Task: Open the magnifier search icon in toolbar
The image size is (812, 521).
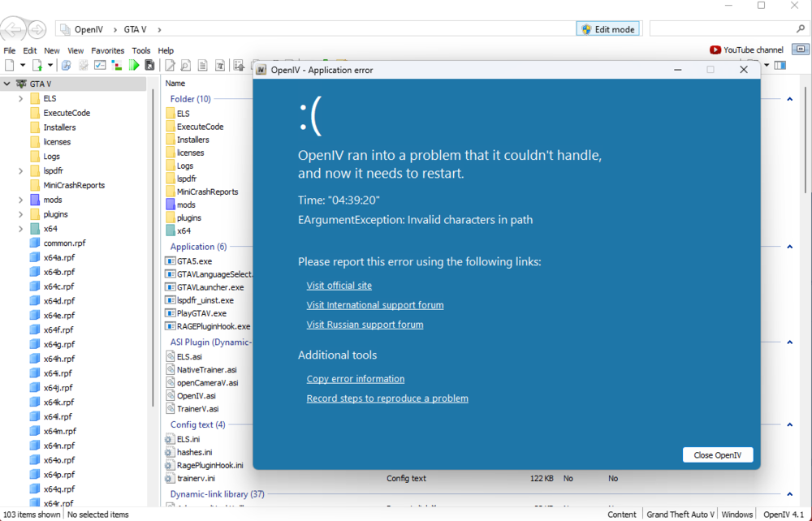Action: click(67, 65)
